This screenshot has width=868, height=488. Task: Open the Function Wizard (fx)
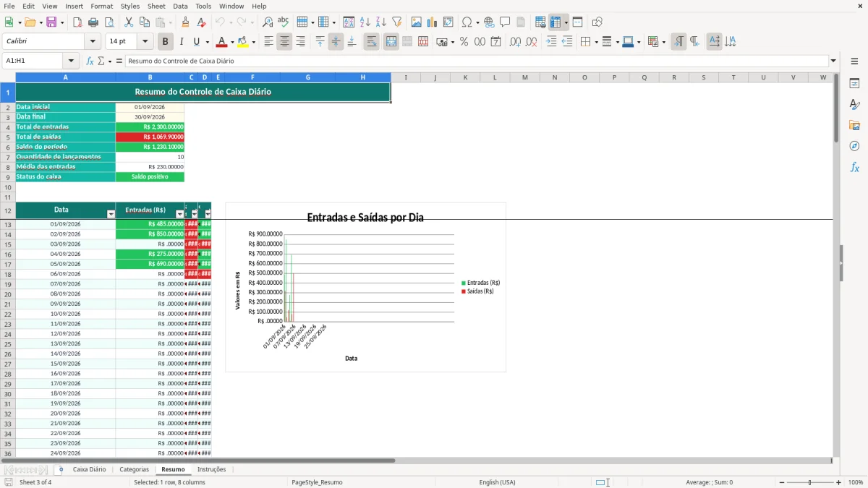pyautogui.click(x=90, y=61)
